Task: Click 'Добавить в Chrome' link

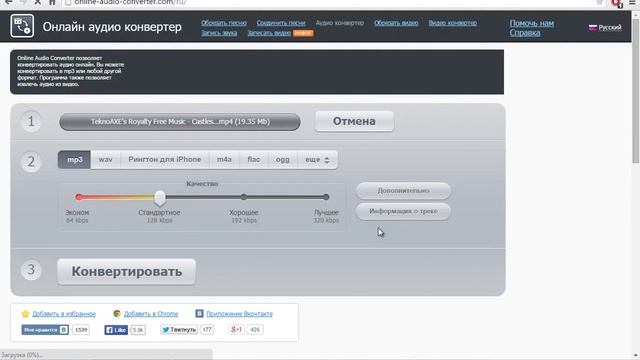Action: click(151, 314)
